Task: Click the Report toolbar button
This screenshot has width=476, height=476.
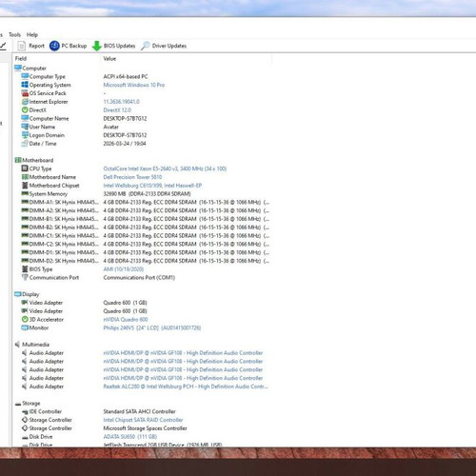Action: click(30, 46)
